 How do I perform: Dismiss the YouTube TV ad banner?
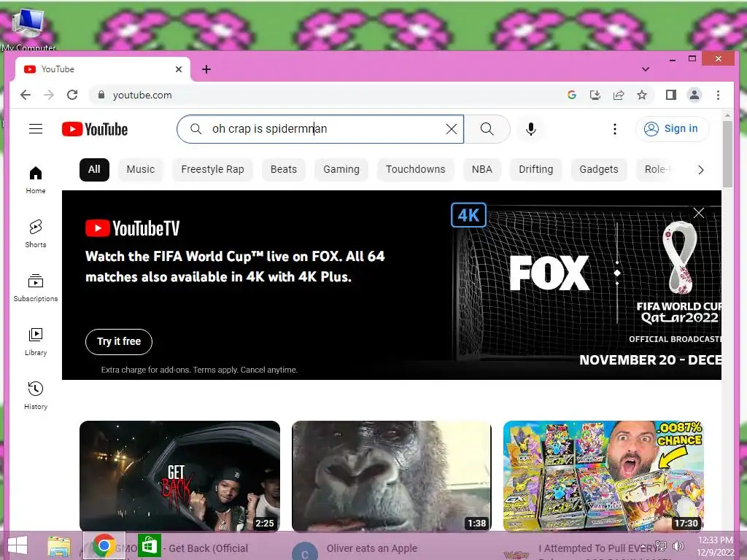(698, 213)
